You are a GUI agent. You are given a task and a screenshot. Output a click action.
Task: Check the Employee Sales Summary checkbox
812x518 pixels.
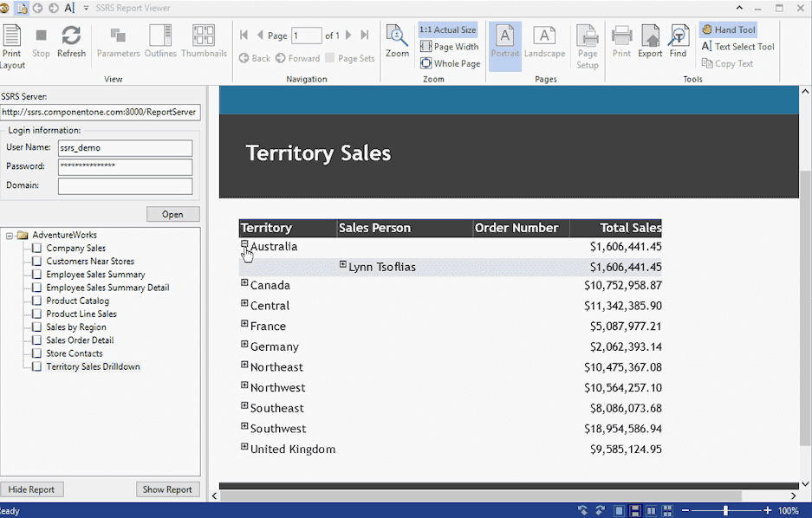click(x=36, y=275)
